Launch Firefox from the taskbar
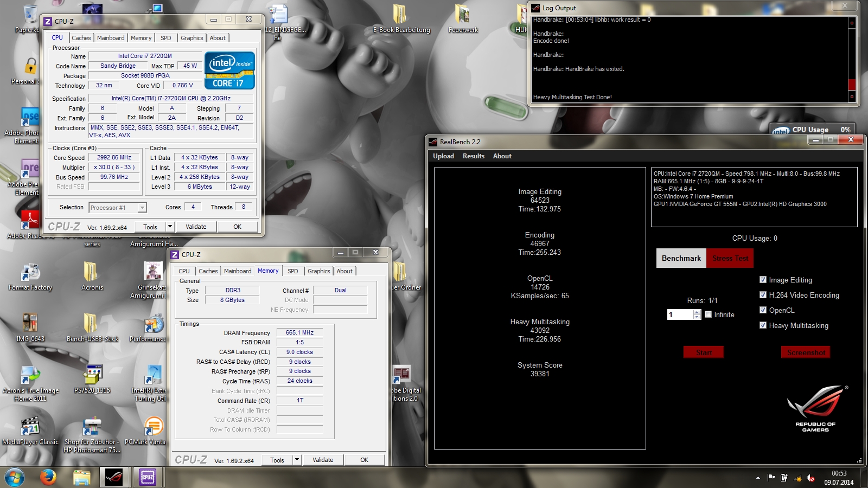 pos(48,477)
